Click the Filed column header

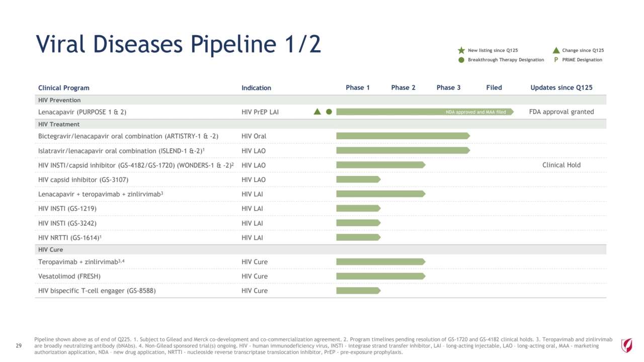pos(494,87)
